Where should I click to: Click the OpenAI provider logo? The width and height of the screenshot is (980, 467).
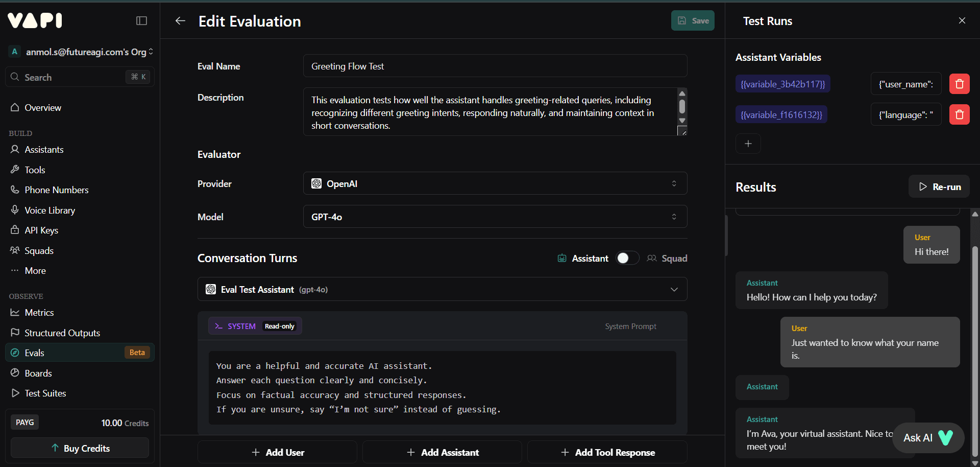point(316,183)
